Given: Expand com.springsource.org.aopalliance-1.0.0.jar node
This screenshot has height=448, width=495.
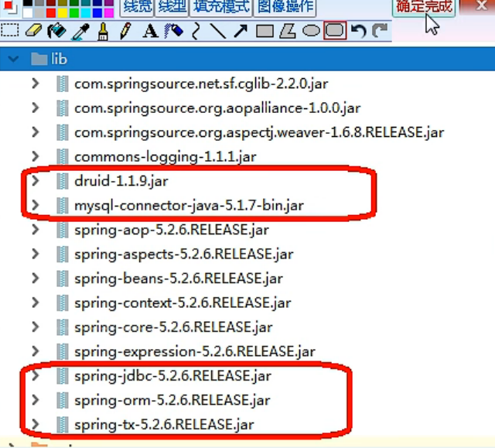Looking at the screenshot, I should (36, 108).
